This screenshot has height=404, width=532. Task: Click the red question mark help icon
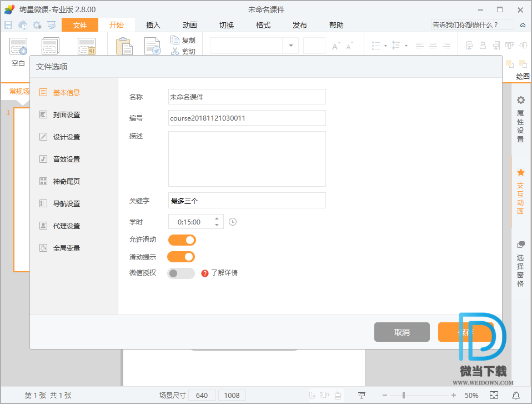click(204, 273)
